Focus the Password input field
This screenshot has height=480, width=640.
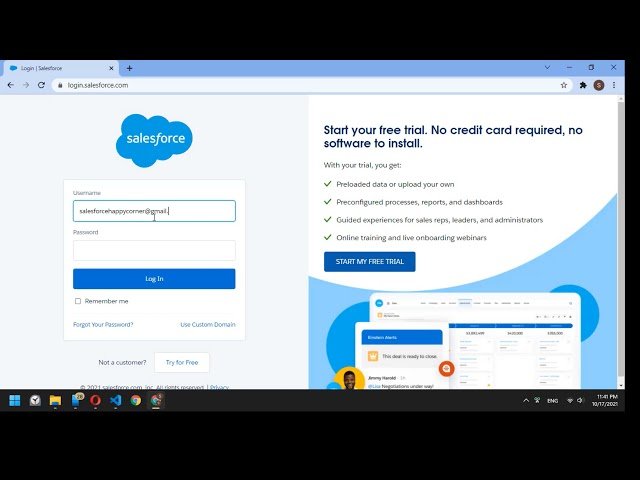(154, 250)
